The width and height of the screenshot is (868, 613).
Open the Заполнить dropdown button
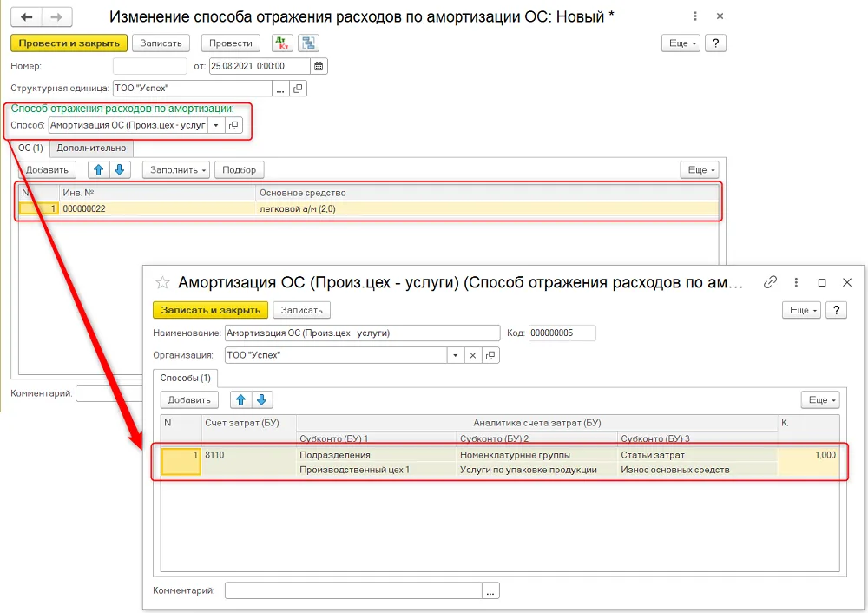coord(176,170)
